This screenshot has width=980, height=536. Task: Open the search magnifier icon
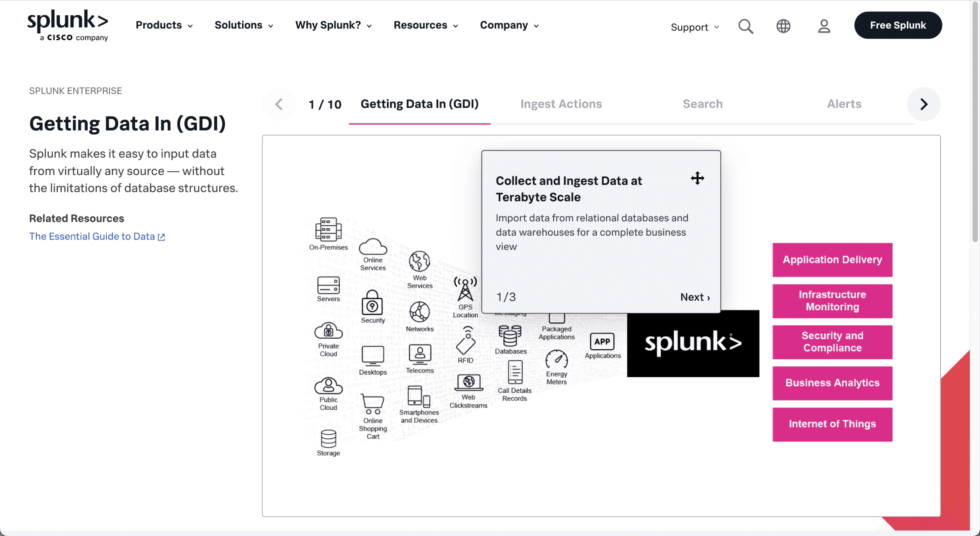click(x=745, y=26)
